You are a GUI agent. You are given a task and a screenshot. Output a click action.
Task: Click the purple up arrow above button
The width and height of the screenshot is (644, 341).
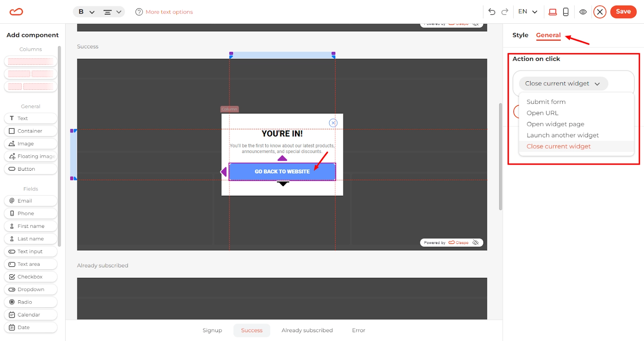click(x=282, y=158)
